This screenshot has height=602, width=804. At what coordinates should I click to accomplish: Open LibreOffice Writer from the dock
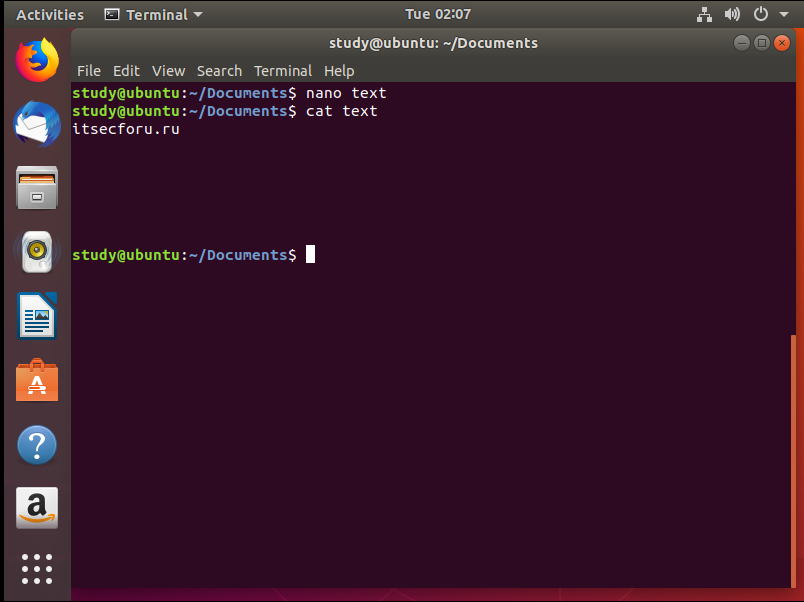click(37, 317)
